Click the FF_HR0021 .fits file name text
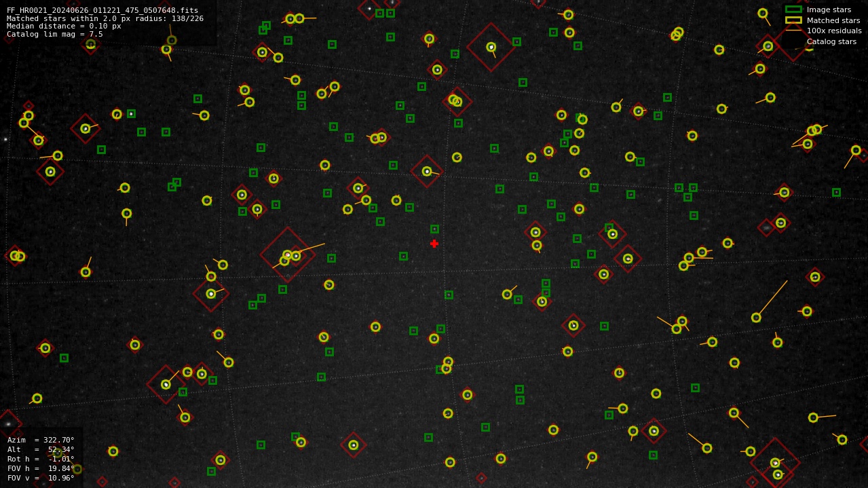This screenshot has width=868, height=488. (x=102, y=10)
